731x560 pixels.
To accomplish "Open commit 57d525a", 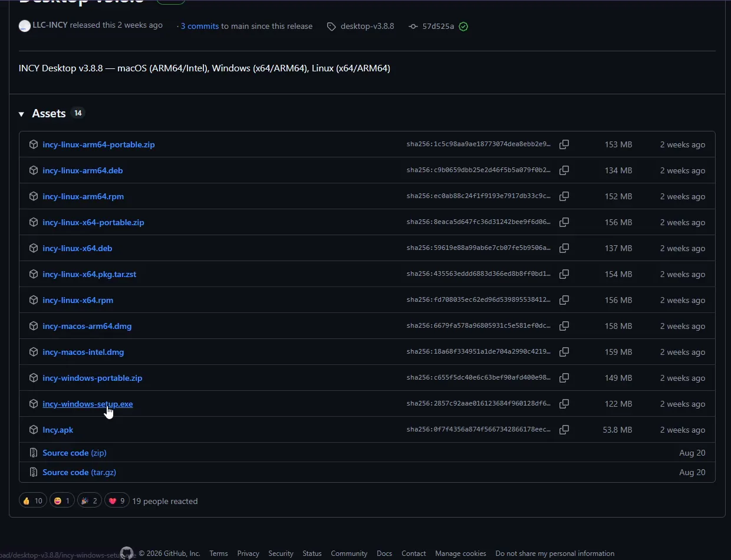I will [438, 27].
